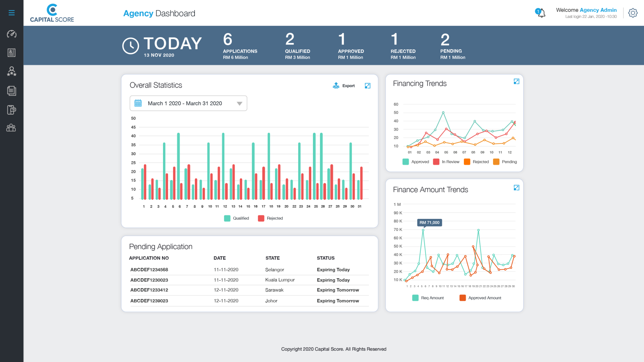The width and height of the screenshot is (644, 362).
Task: Toggle the Approved legend in Financing Trends
Action: click(x=416, y=162)
